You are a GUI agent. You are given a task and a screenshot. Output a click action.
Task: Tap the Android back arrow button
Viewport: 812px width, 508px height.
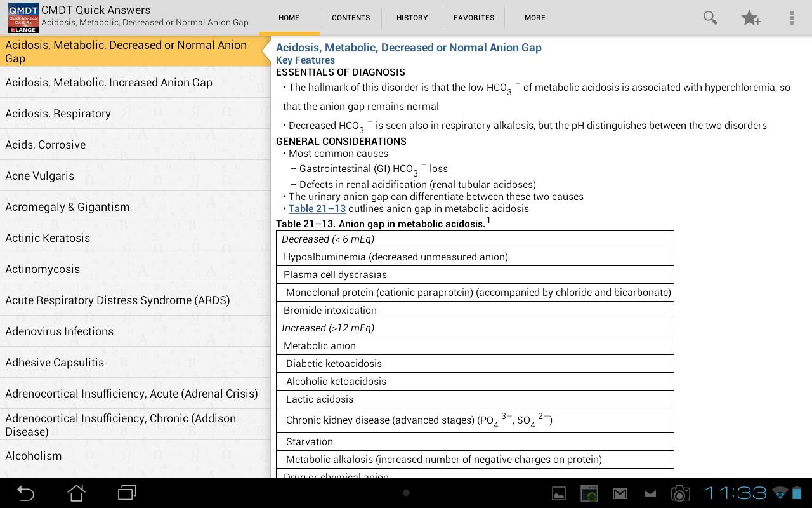tap(25, 493)
